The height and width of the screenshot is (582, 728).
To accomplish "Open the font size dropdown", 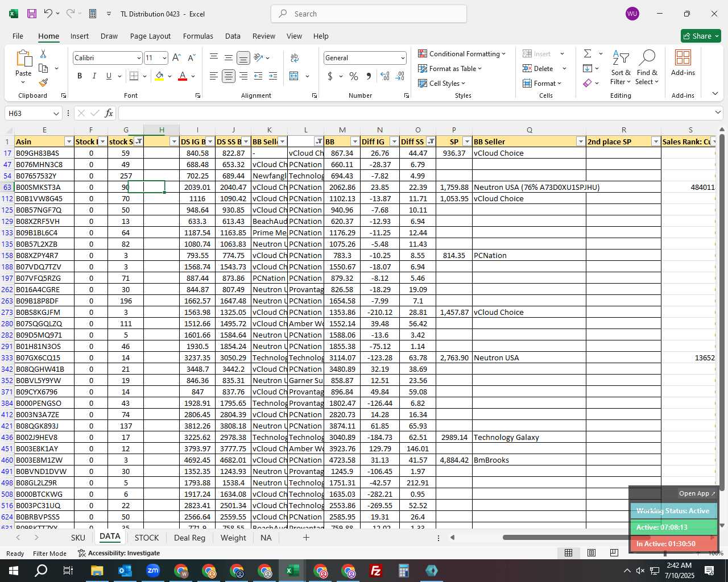I will click(x=164, y=58).
